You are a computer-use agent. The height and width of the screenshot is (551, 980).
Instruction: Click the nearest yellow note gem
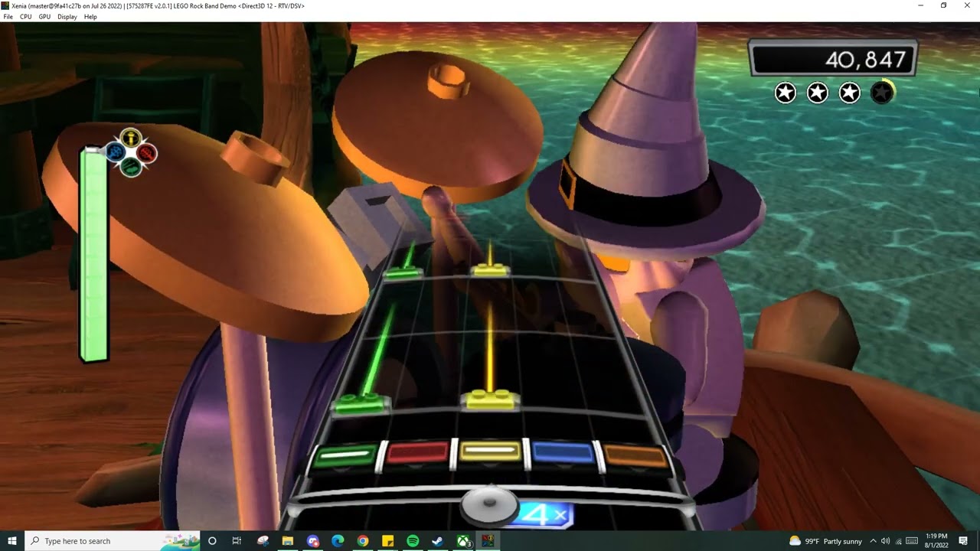point(490,399)
